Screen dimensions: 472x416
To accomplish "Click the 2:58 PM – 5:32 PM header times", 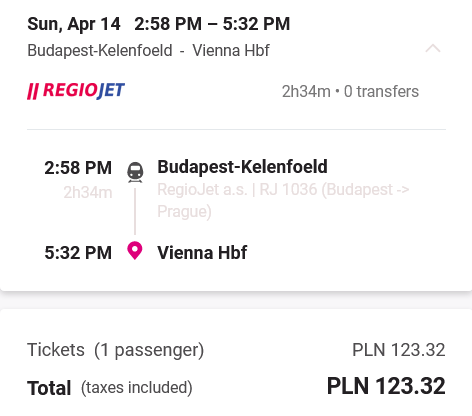I will click(212, 24).
